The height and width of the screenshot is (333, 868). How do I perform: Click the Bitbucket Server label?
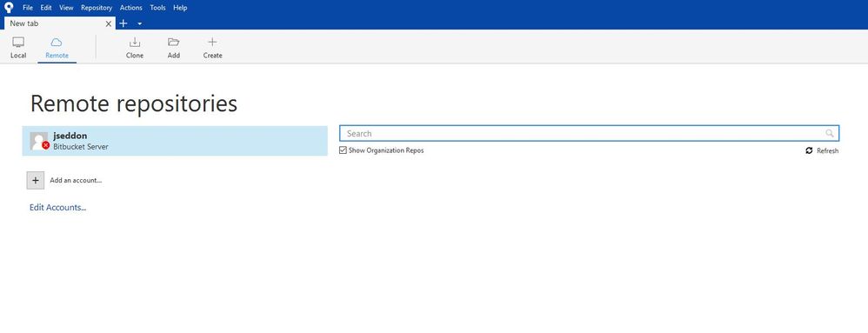(x=81, y=147)
